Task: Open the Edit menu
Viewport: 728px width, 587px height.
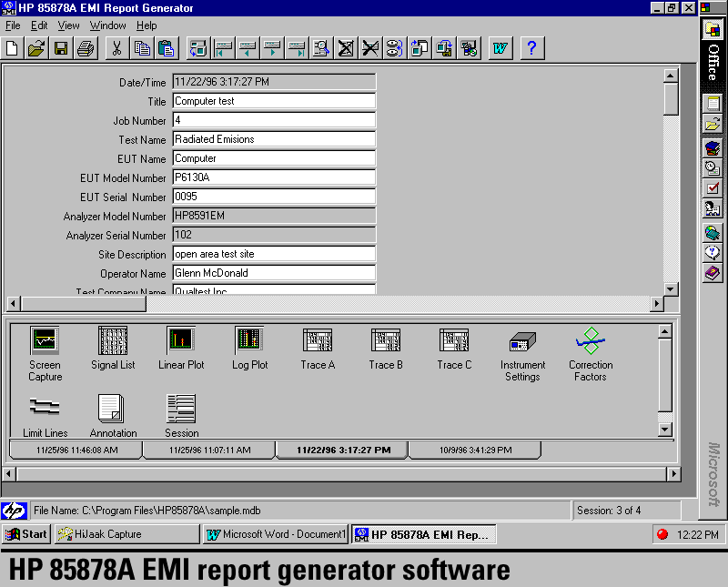Action: pos(39,25)
